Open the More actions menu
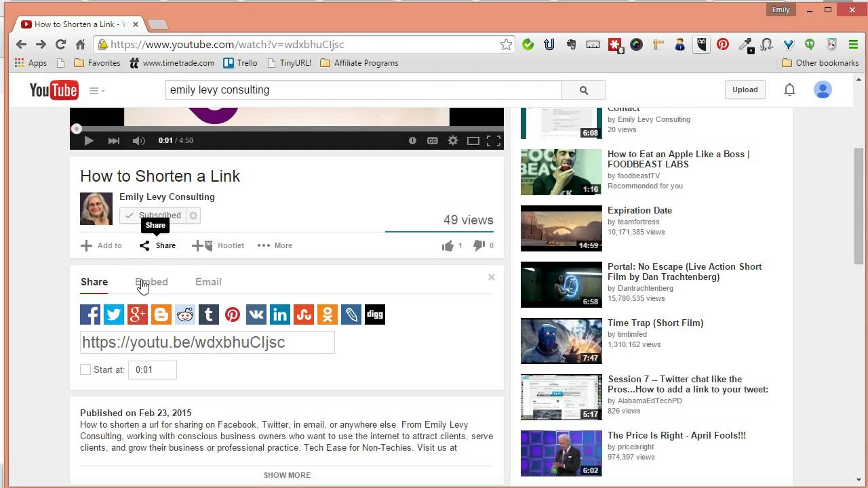This screenshot has width=868, height=488. point(275,245)
